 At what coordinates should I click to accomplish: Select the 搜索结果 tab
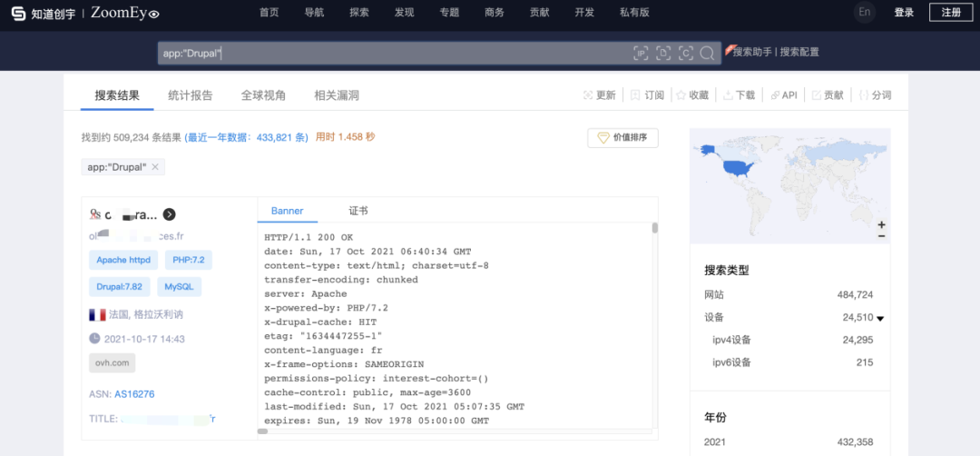pos(117,95)
